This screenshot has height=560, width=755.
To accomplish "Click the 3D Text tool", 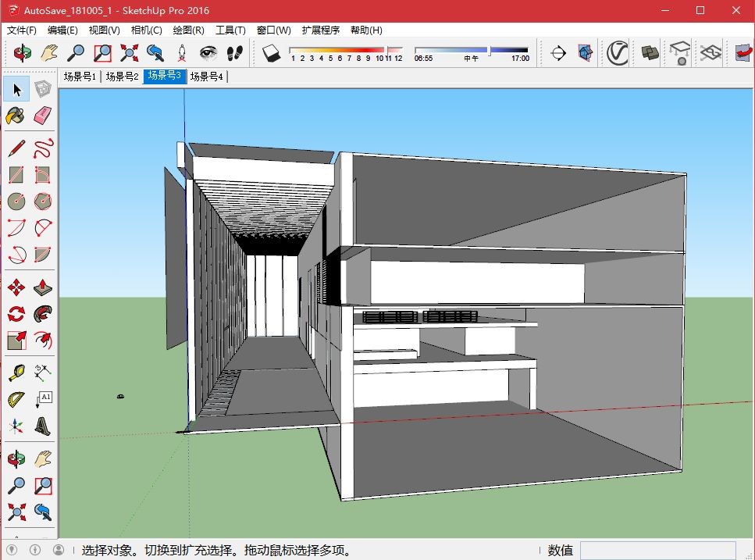I will point(43,426).
